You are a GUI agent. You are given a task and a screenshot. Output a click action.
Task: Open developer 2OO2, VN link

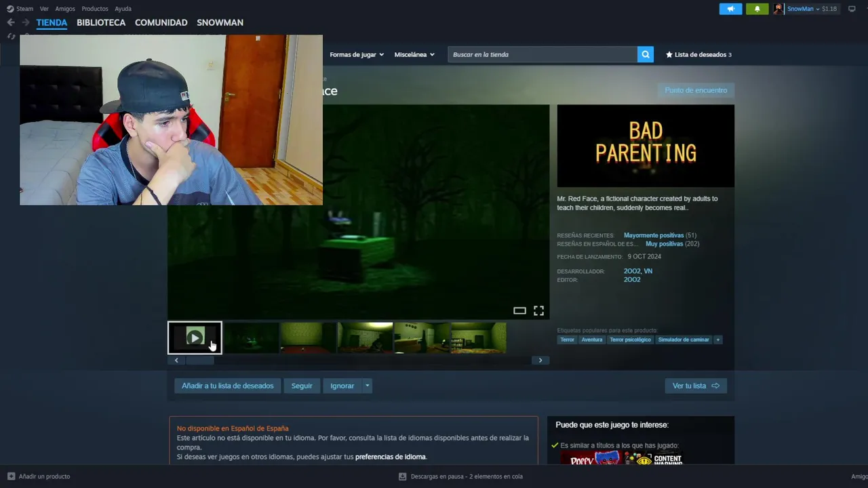pyautogui.click(x=638, y=271)
